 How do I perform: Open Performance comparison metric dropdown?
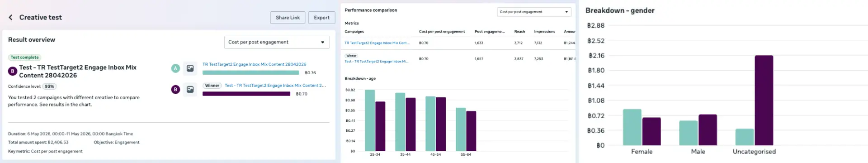tap(534, 12)
